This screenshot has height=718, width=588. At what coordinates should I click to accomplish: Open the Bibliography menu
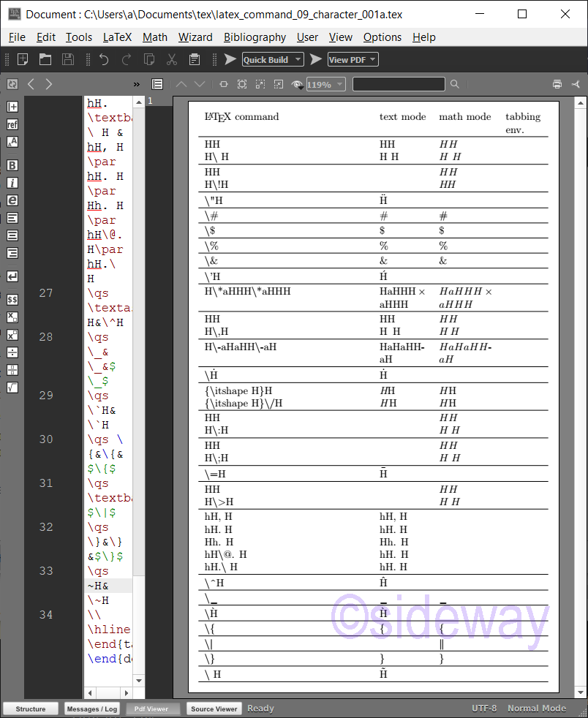255,37
